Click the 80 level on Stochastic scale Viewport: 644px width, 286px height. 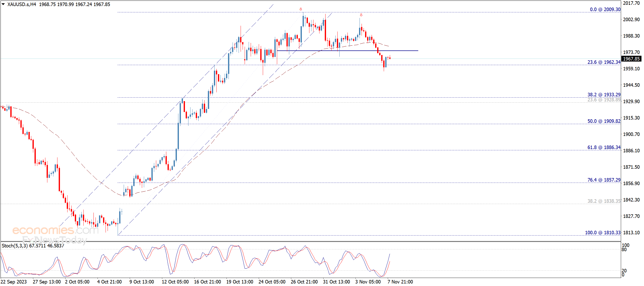click(624, 250)
